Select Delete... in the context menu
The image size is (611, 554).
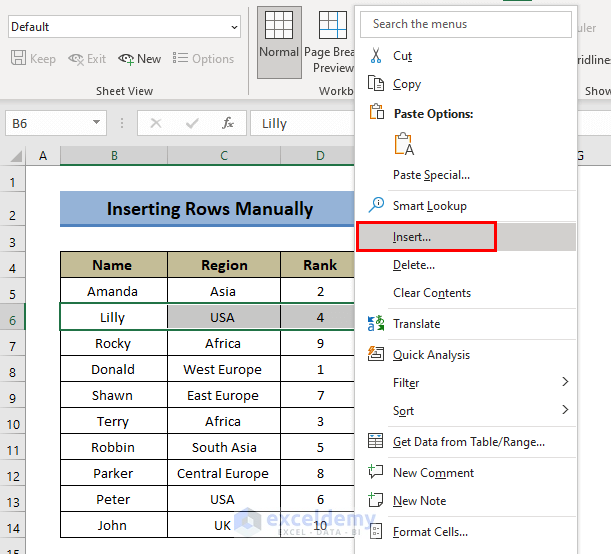(x=414, y=265)
